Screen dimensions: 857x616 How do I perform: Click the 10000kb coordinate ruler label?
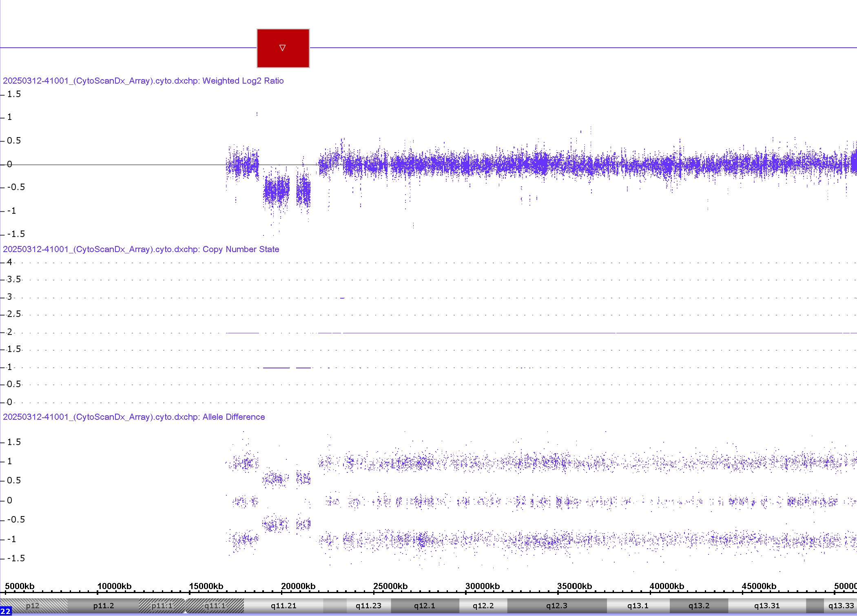click(x=114, y=586)
